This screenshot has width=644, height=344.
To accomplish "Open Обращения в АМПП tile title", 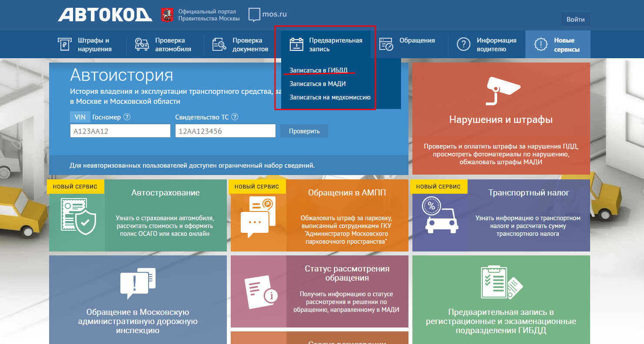I will [347, 193].
